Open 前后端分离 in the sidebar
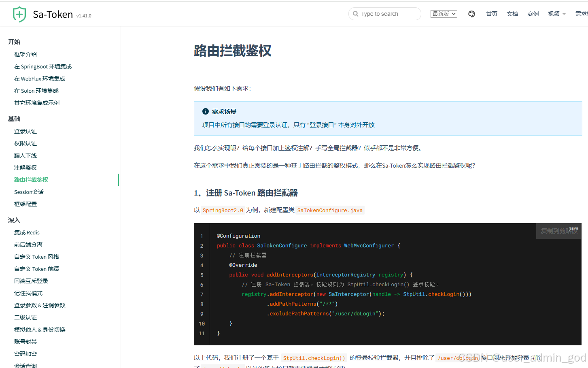 click(28, 245)
